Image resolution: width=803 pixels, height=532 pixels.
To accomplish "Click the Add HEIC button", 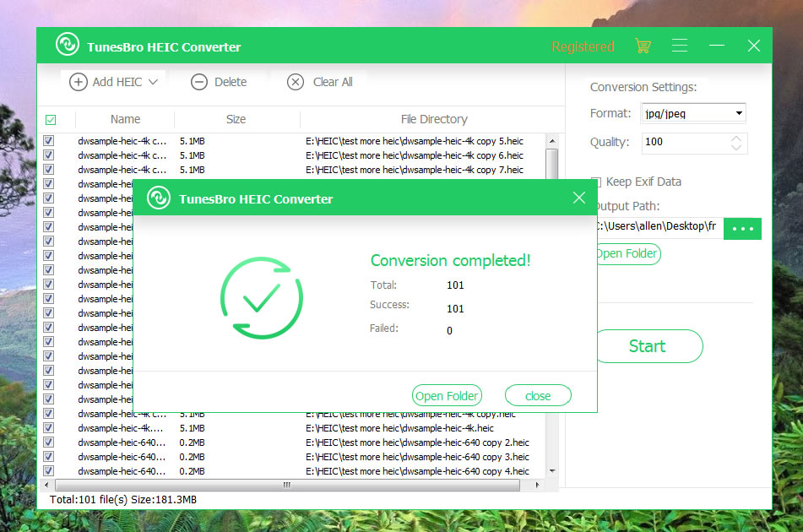I will 114,82.
